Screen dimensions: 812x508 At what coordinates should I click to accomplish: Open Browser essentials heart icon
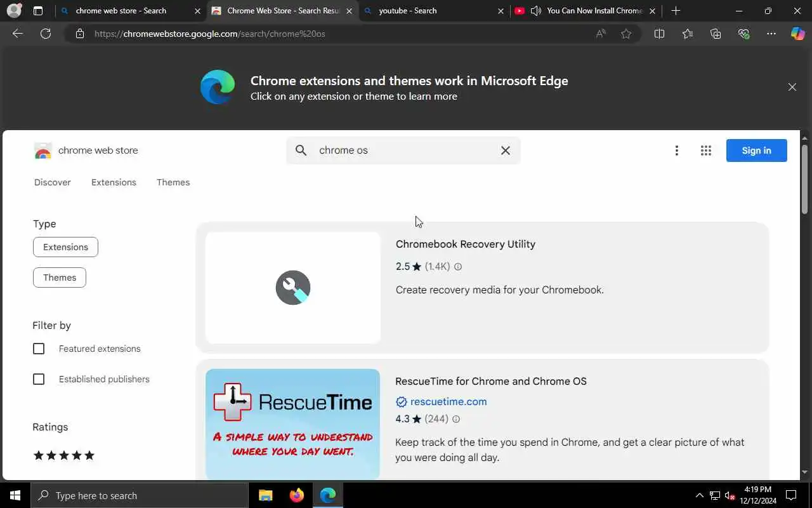point(743,34)
